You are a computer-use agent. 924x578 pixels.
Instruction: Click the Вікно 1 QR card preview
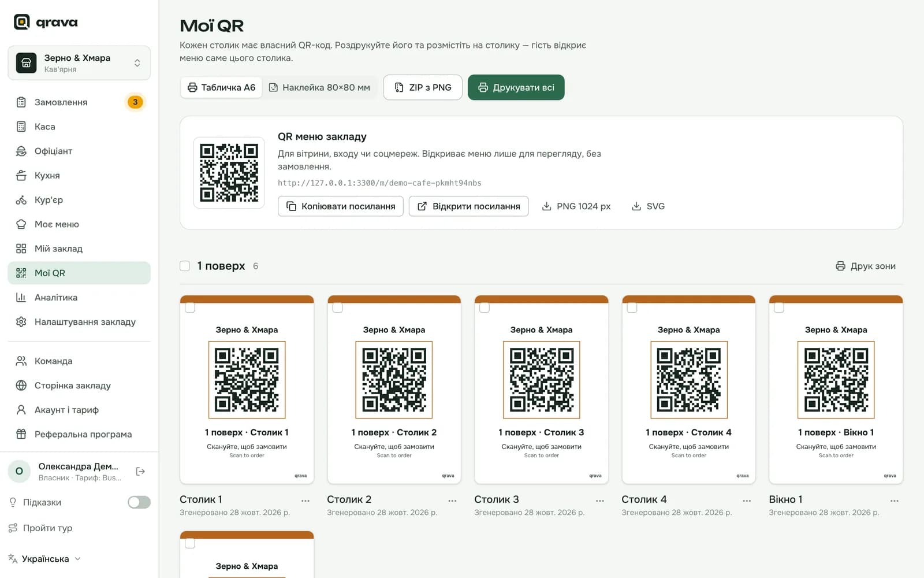tap(836, 390)
